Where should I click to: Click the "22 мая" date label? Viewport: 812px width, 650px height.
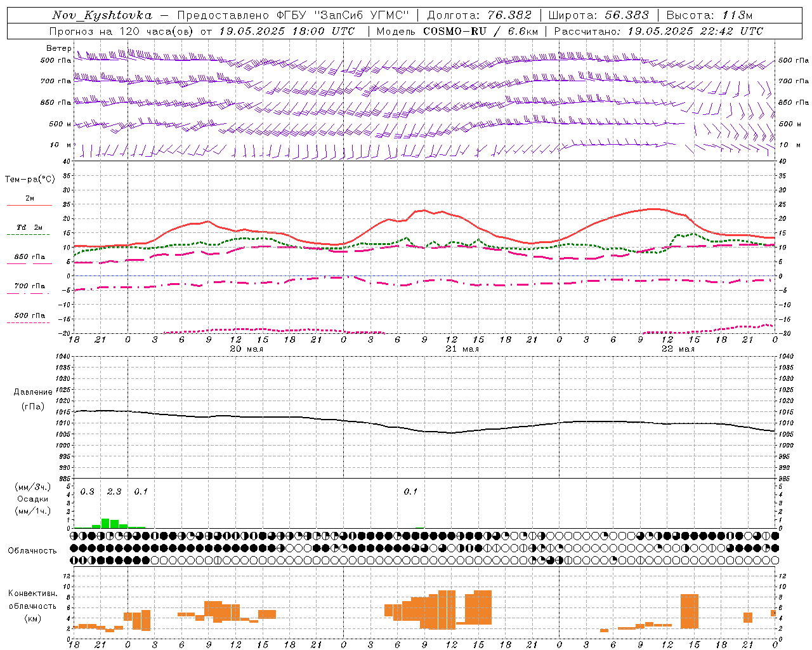pos(678,349)
